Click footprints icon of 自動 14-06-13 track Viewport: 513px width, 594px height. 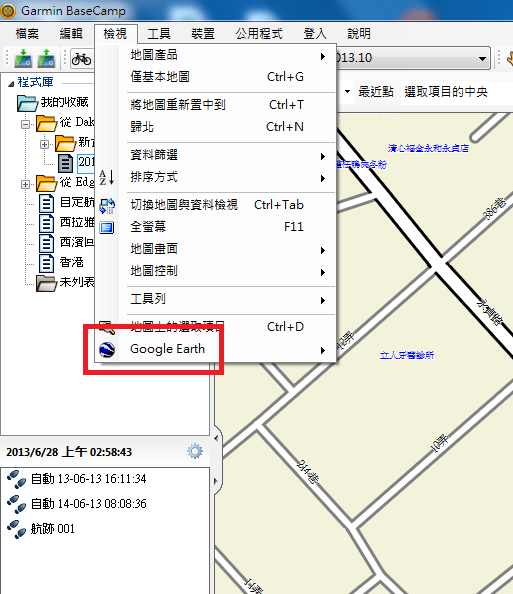16,504
